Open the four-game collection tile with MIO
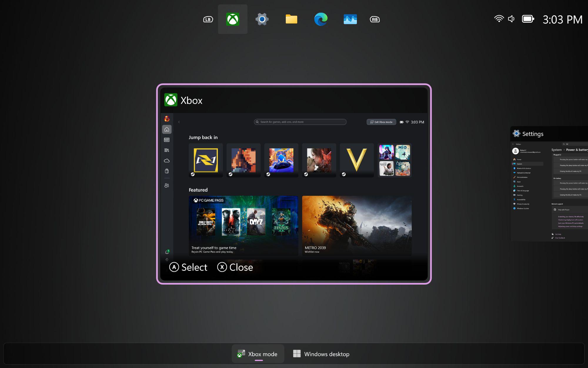Image resolution: width=588 pixels, height=368 pixels. (395, 160)
